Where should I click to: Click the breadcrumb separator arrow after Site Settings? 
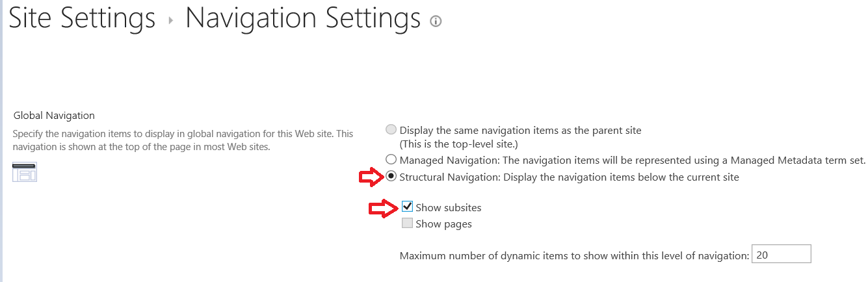coord(171,21)
